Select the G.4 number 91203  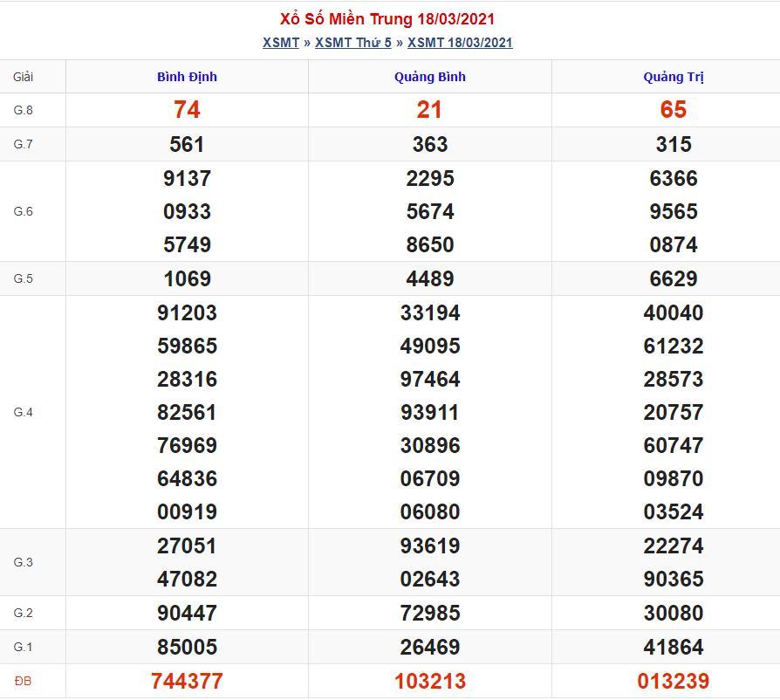point(187,312)
